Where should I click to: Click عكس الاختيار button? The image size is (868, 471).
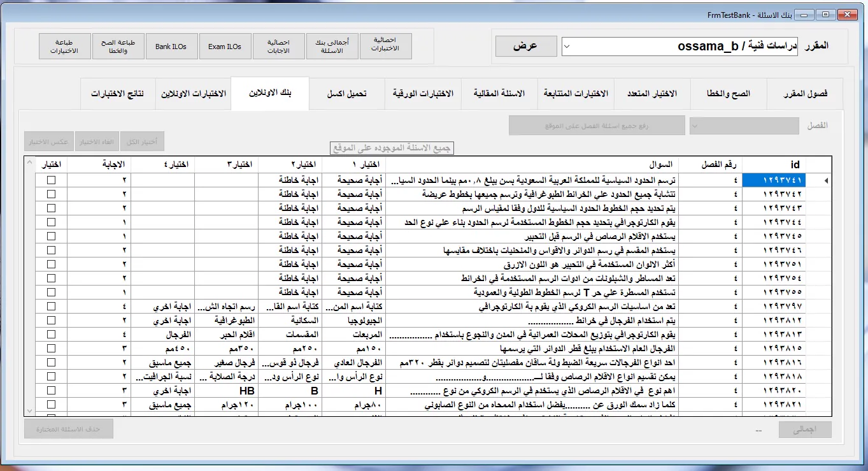(x=49, y=141)
